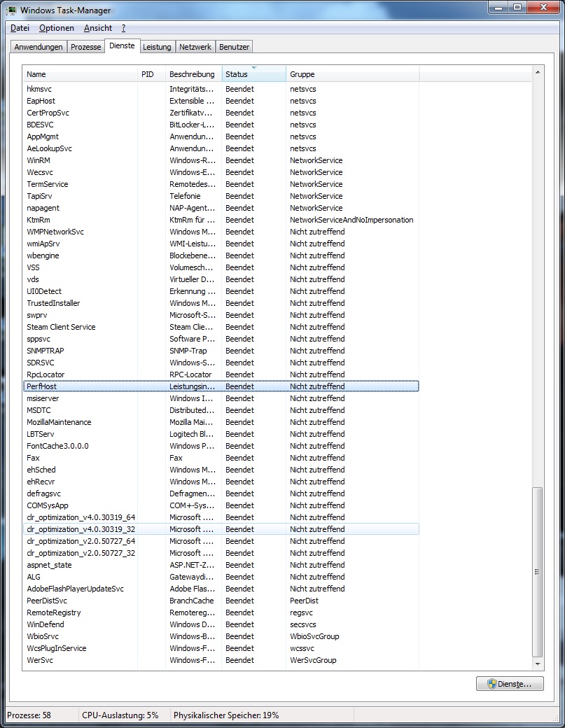
Task: Select the LBTServ service
Action: [221, 434]
